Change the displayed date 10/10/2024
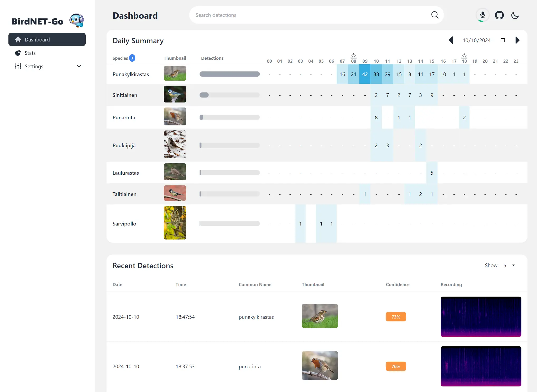The image size is (537, 392). click(477, 40)
